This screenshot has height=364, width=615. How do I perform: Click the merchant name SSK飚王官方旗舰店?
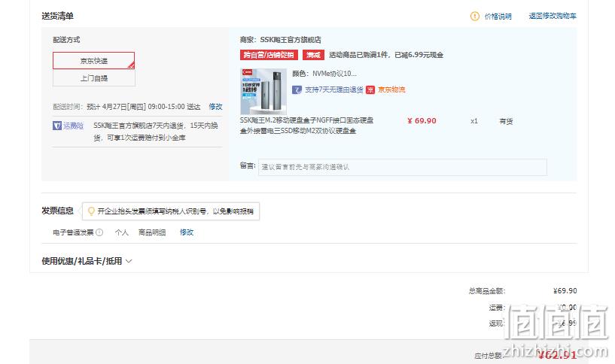pos(291,40)
